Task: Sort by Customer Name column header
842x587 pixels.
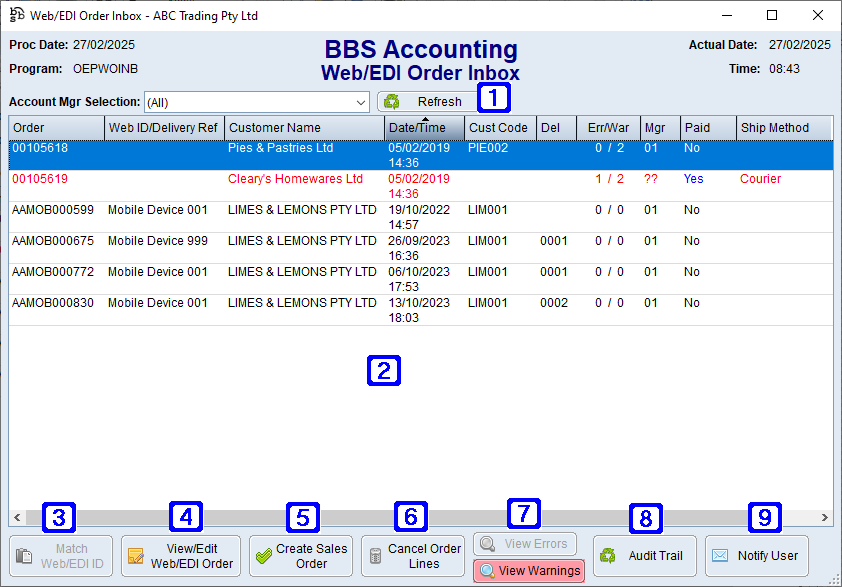Action: coord(304,128)
